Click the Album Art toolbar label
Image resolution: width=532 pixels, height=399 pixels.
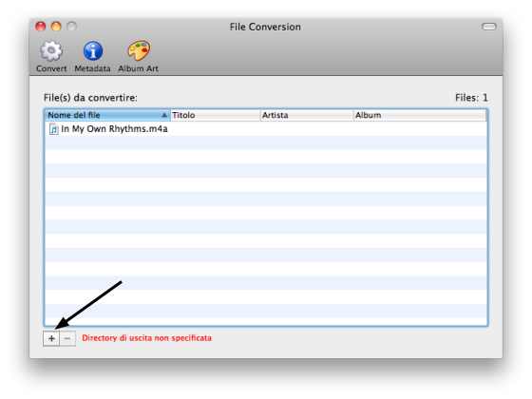(138, 68)
